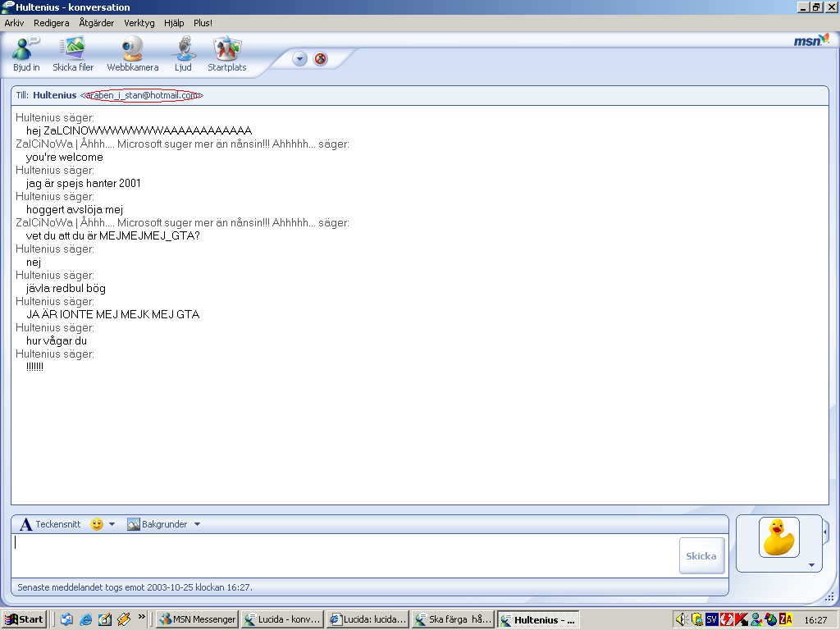Image resolution: width=840 pixels, height=630 pixels.
Task: Click the SV language indicator in tray
Action: point(711,620)
